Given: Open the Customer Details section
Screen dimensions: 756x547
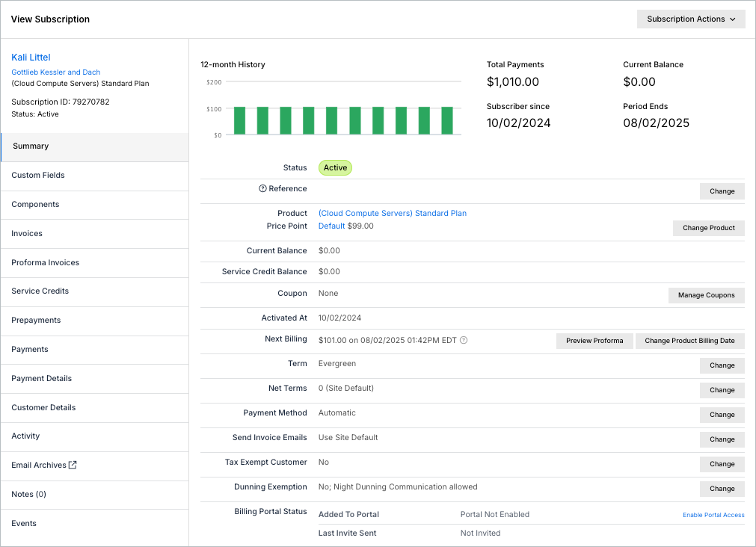Looking at the screenshot, I should 95,408.
